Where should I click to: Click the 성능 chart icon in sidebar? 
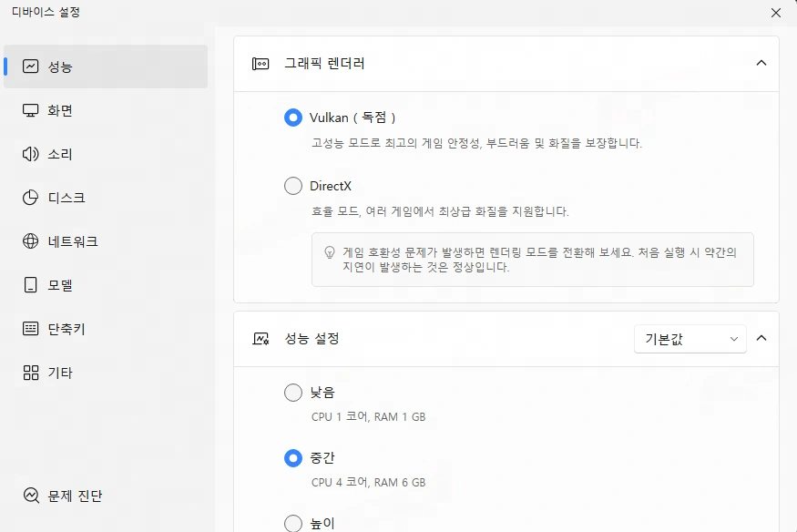[31, 66]
